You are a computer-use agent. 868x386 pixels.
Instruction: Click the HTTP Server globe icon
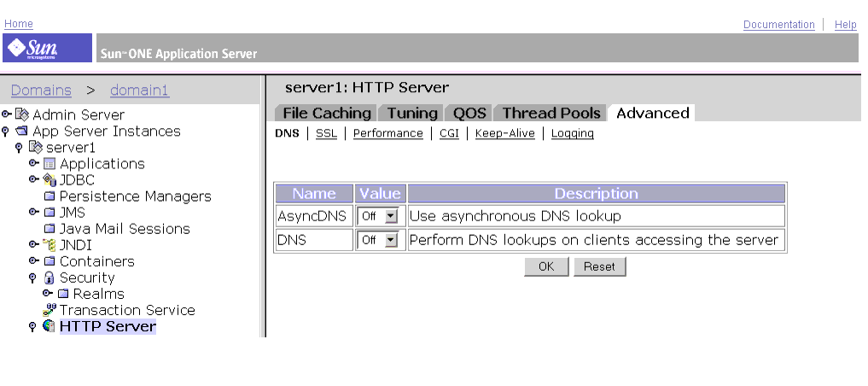coord(50,326)
